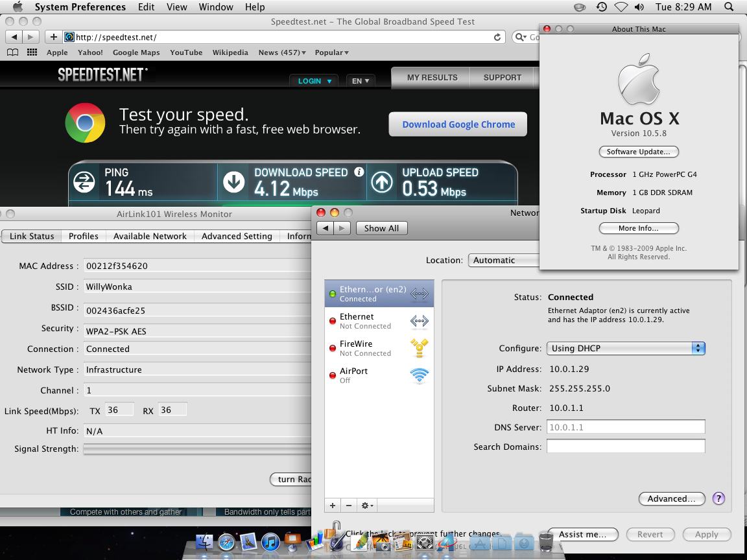Click the Apply button
The height and width of the screenshot is (560, 747).
coord(707,534)
